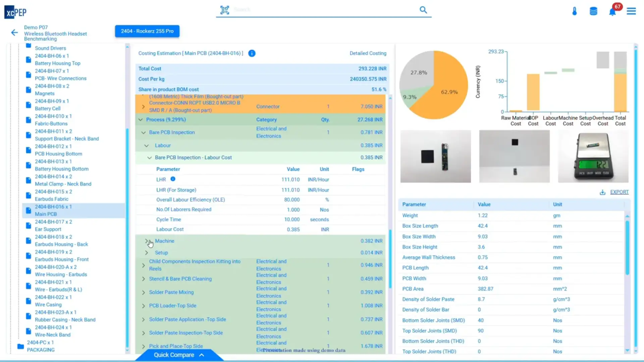Click the database stack icon
The width and height of the screenshot is (644, 362).
pyautogui.click(x=593, y=11)
